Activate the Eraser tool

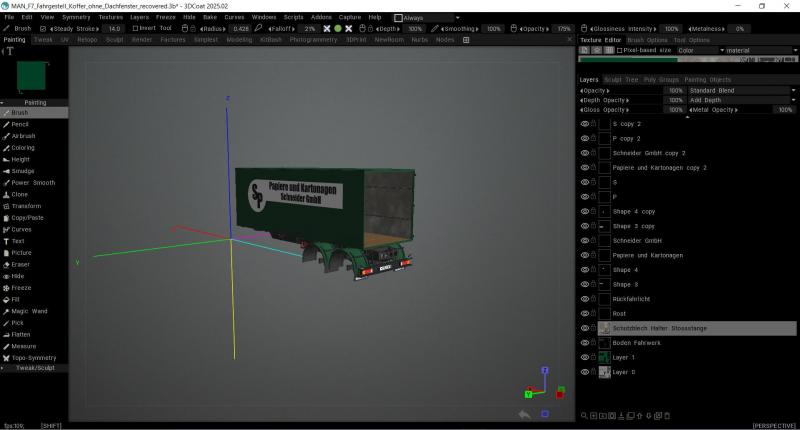coord(21,264)
